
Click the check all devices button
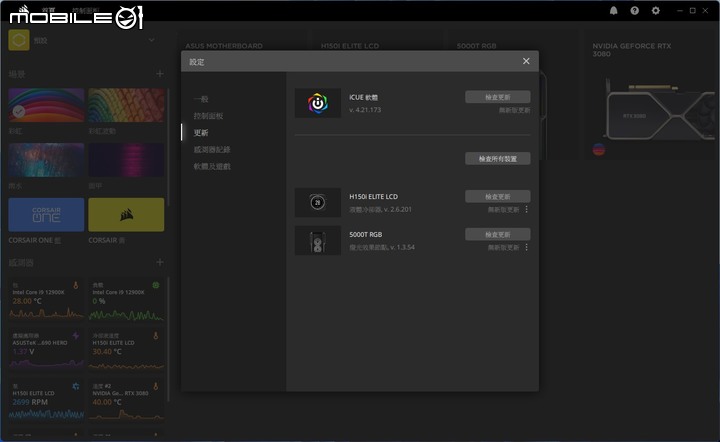point(498,158)
